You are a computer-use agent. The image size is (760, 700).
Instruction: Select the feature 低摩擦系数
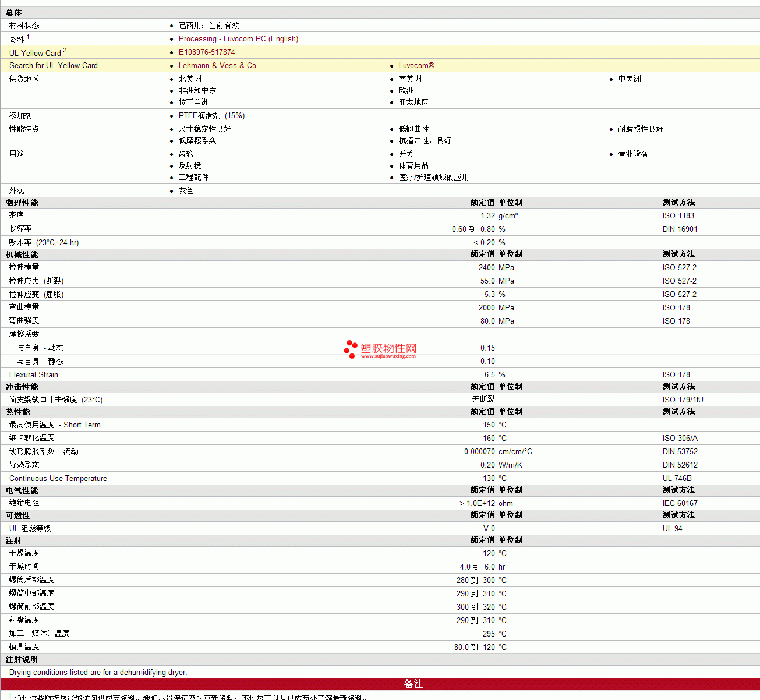[197, 140]
